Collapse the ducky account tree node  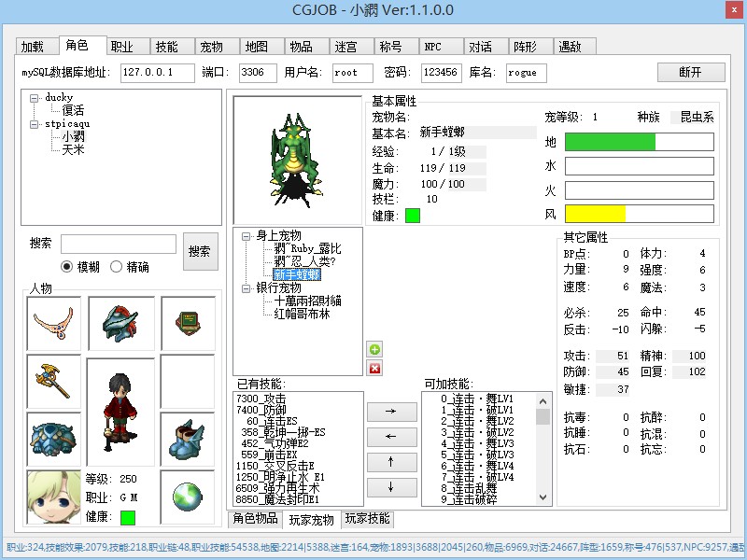[35, 98]
